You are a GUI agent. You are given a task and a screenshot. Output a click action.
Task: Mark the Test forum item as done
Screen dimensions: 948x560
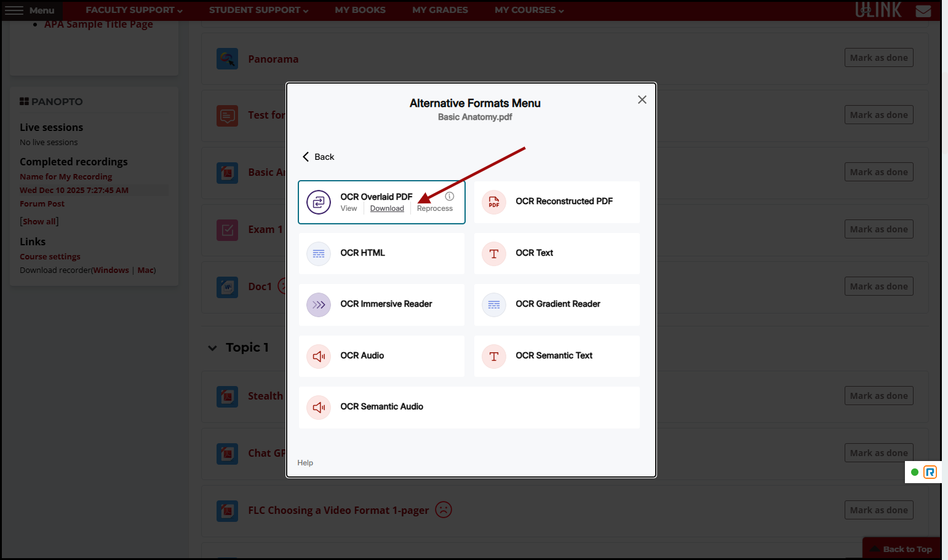tap(879, 115)
